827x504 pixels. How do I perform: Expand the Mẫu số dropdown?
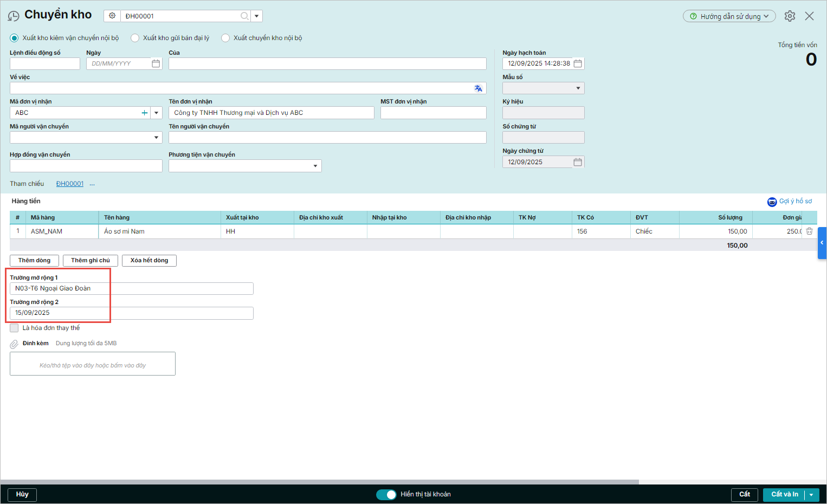[578, 88]
